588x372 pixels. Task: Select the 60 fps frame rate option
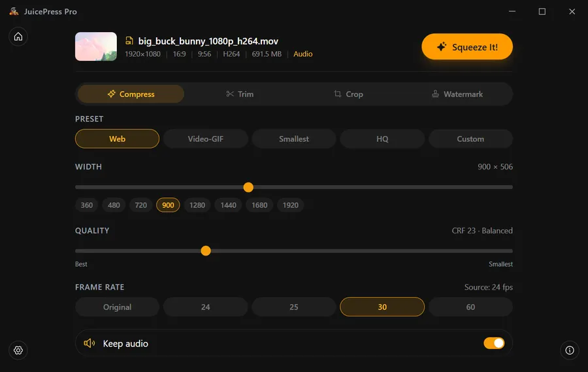[470, 307]
